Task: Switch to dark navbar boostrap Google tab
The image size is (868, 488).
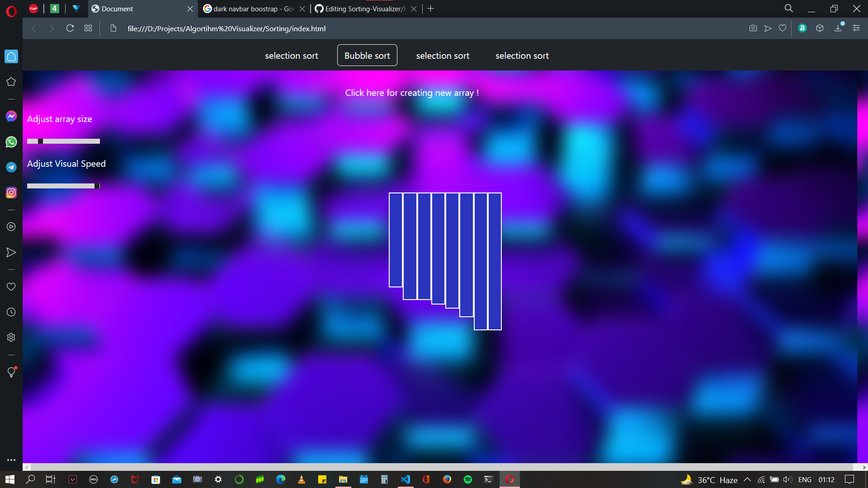Action: click(254, 9)
